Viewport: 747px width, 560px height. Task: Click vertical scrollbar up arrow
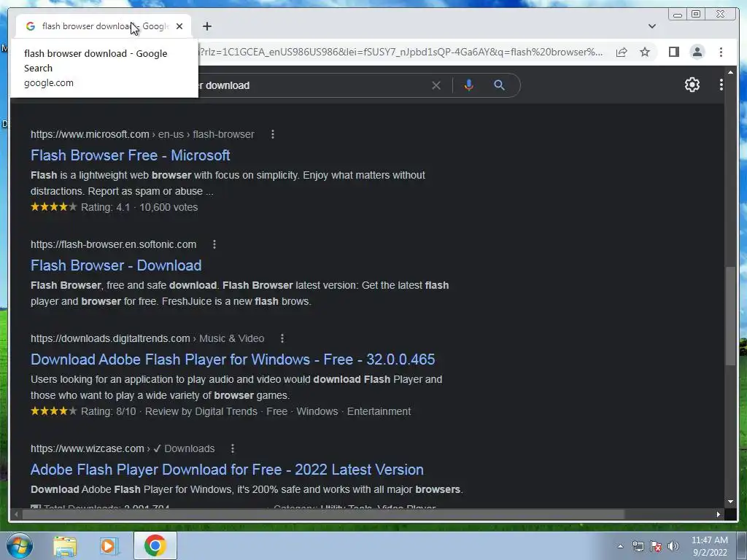pos(730,72)
